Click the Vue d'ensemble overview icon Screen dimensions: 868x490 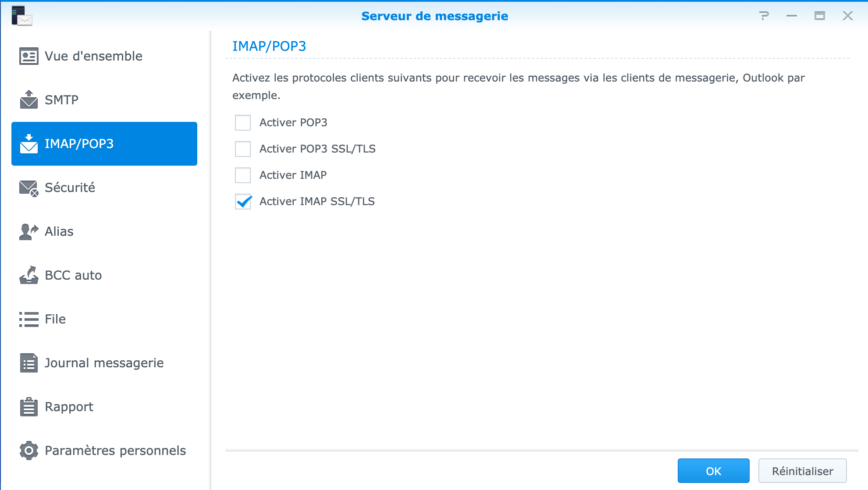pyautogui.click(x=29, y=56)
